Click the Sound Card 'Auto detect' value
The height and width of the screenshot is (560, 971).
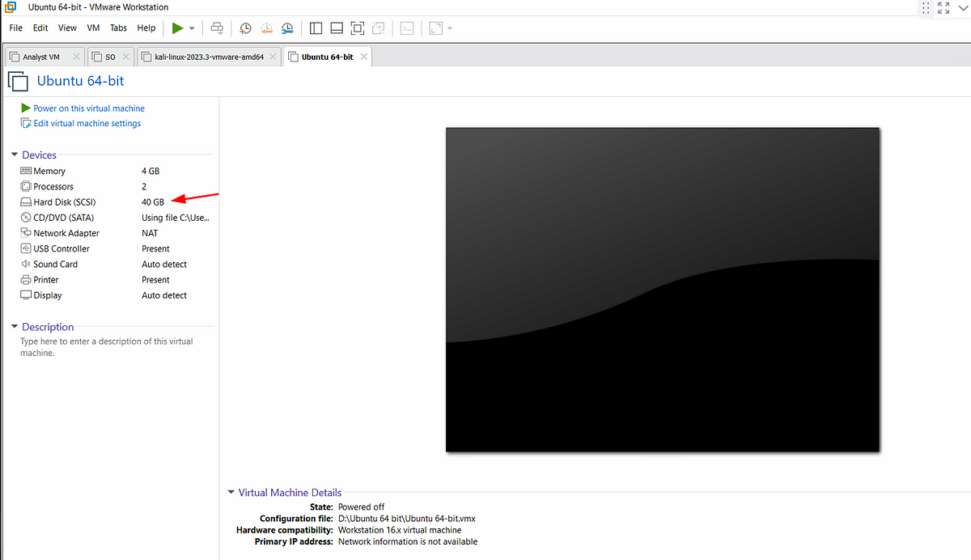point(164,265)
